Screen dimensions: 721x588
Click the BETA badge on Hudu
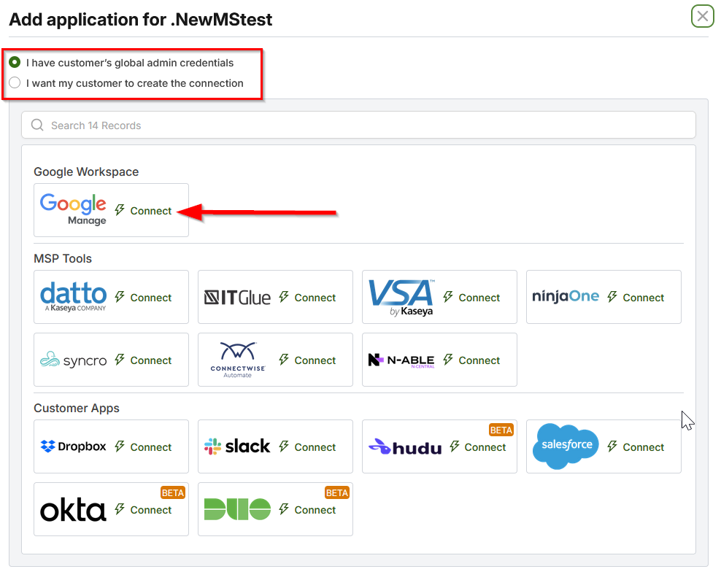501,430
